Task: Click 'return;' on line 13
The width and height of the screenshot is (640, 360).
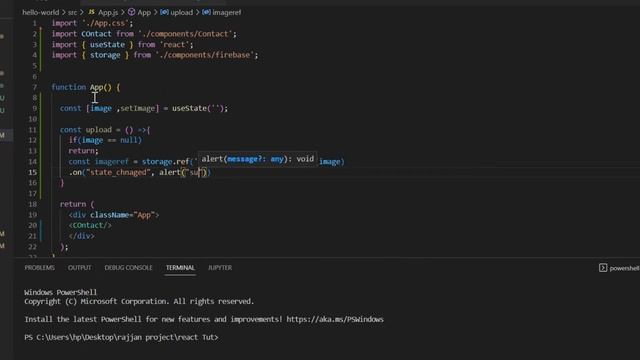Action: pos(83,151)
